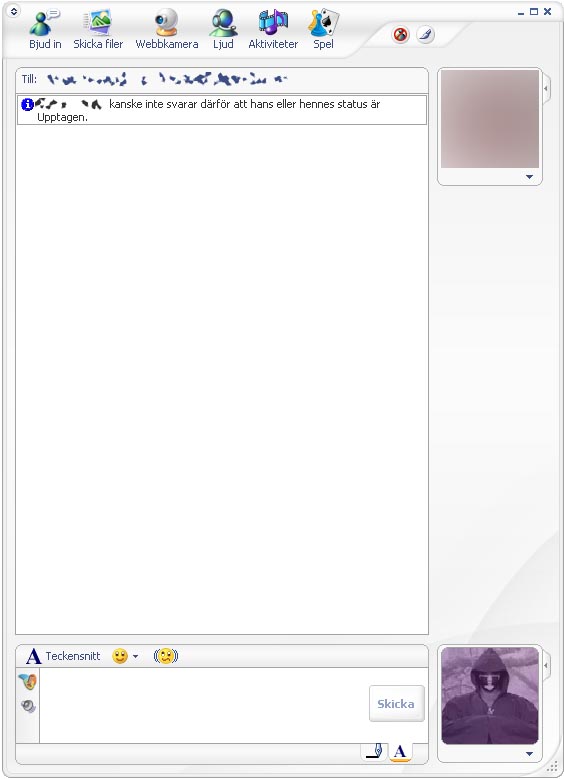The height and width of the screenshot is (779, 564).
Task: Click the Skicka filer icon
Action: (98, 30)
